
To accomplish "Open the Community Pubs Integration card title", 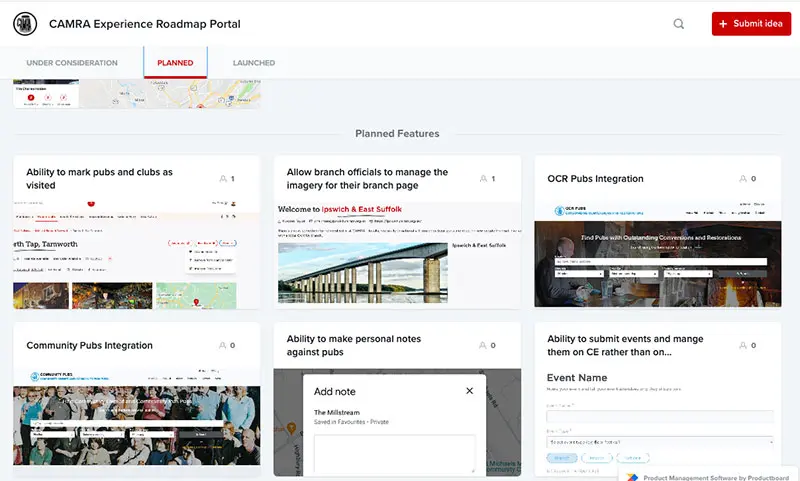I will [89, 345].
